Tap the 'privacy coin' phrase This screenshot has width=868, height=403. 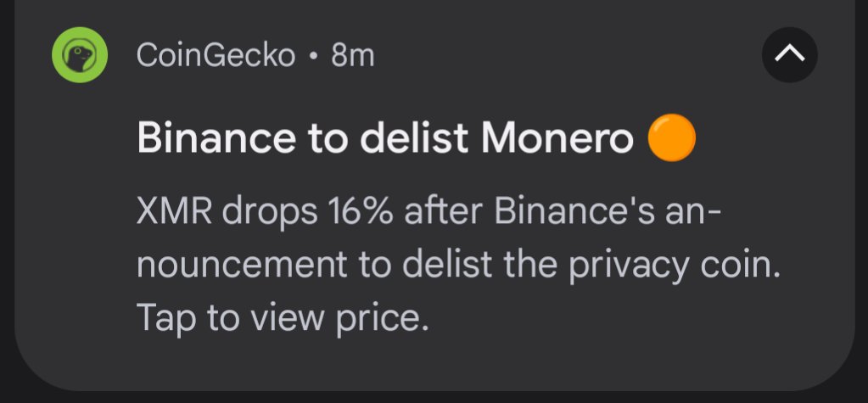pos(675,266)
